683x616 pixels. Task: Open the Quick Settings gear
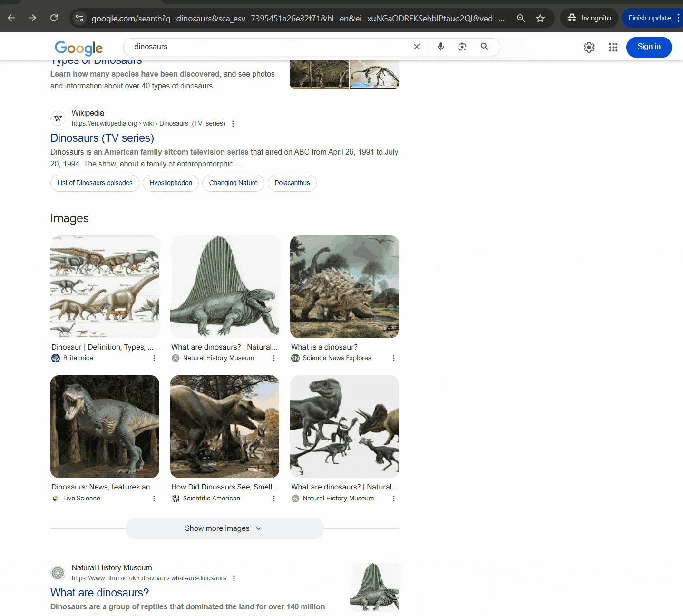tap(589, 47)
